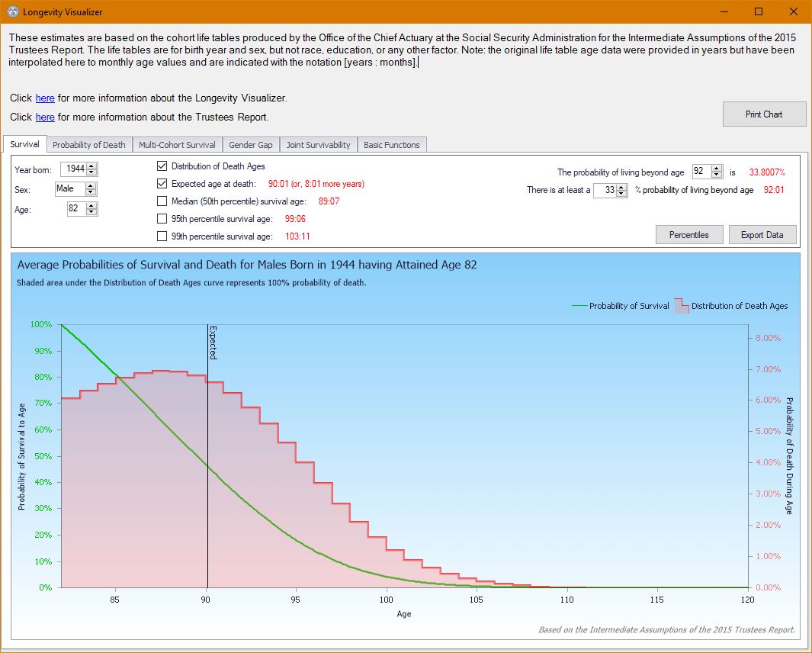Uncheck Distribution of Death Ages checkbox
Viewport: 812px width, 653px height.
click(162, 166)
